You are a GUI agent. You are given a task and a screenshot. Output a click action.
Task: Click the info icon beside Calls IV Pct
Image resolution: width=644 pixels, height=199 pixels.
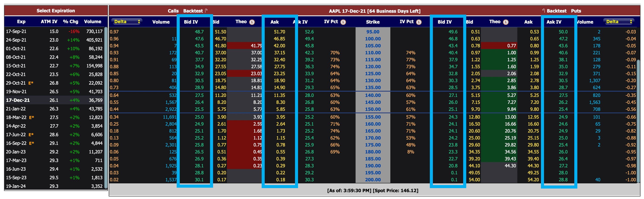[x=343, y=22]
